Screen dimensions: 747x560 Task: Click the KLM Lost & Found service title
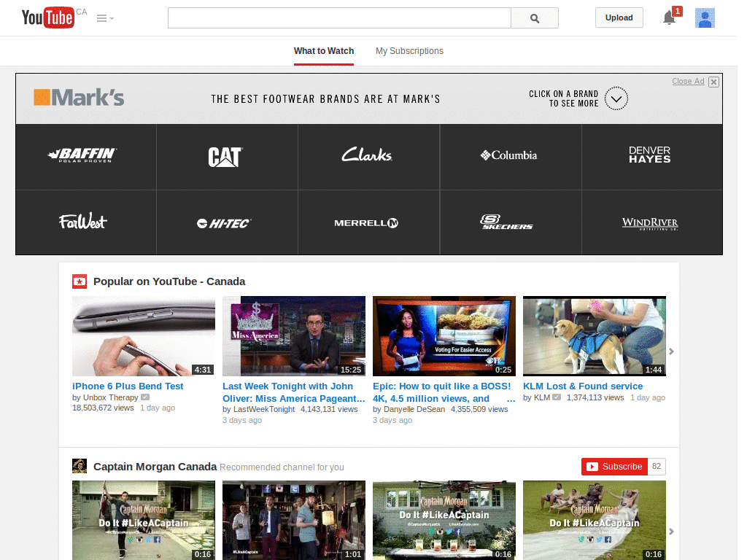pyautogui.click(x=583, y=386)
